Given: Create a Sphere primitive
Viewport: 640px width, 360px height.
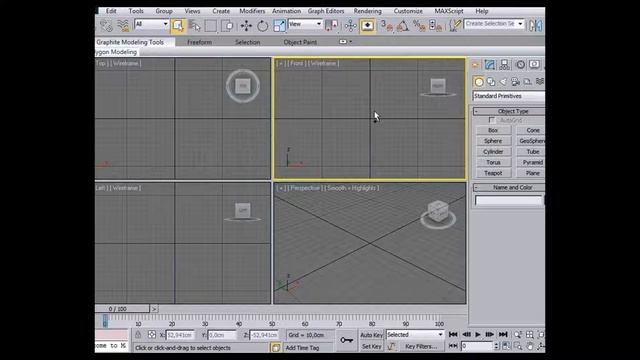Looking at the screenshot, I should tap(493, 141).
